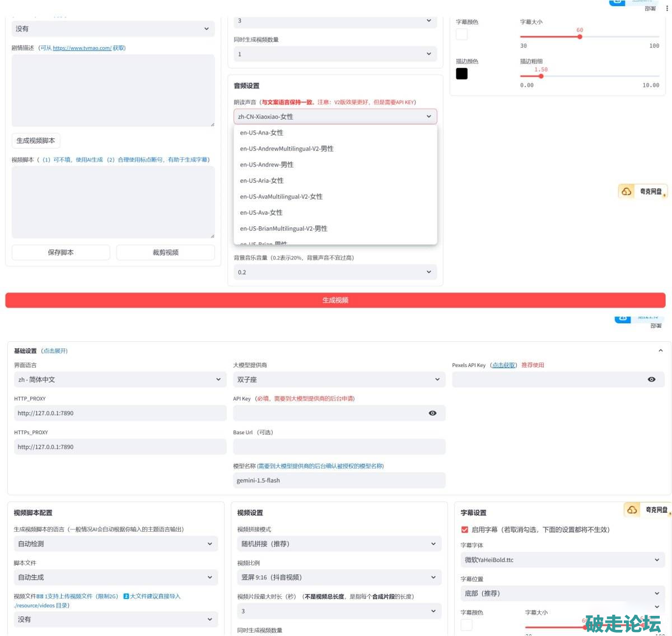The height and width of the screenshot is (636, 672).
Task: Open the black 描边颜色 color swatch
Action: click(461, 73)
